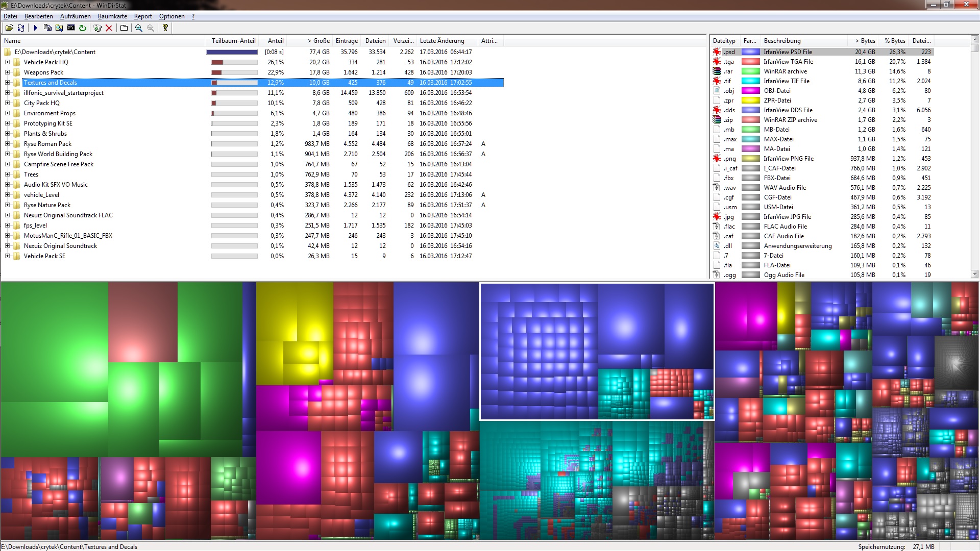Screen dimensions: 980x551
Task: Expand the Vehicle Pack HQ folder
Action: 7,62
